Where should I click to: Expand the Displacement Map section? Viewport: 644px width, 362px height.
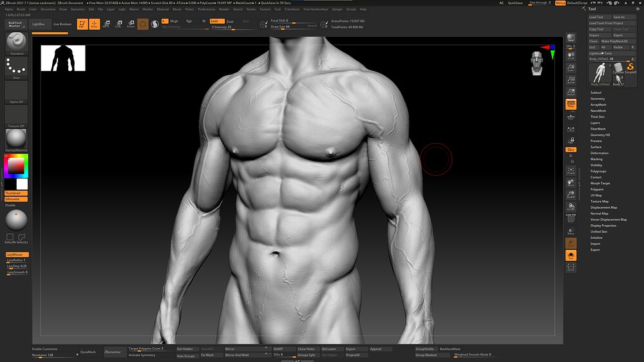coord(604,207)
